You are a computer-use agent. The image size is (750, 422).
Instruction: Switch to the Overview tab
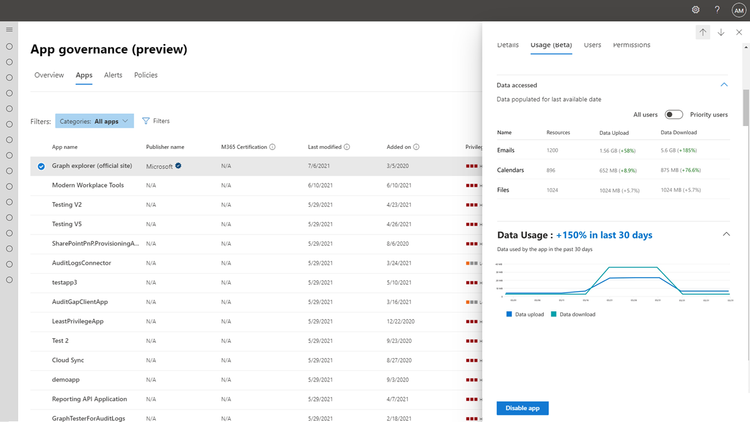(x=49, y=75)
